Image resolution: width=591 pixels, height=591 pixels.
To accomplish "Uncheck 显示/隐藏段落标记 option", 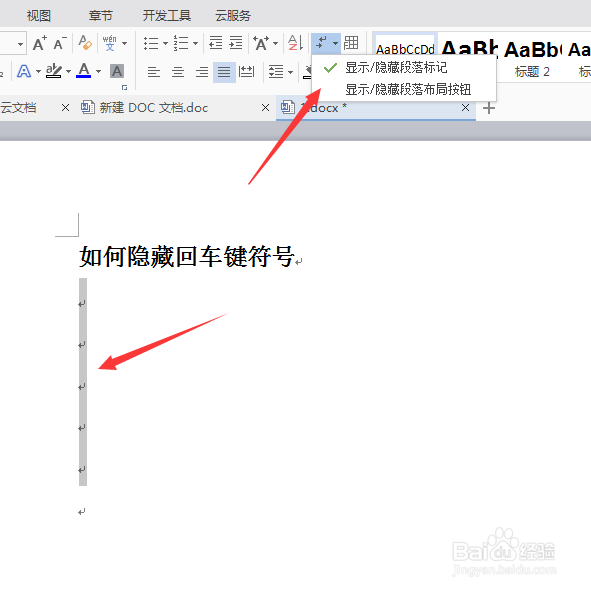I will point(396,68).
